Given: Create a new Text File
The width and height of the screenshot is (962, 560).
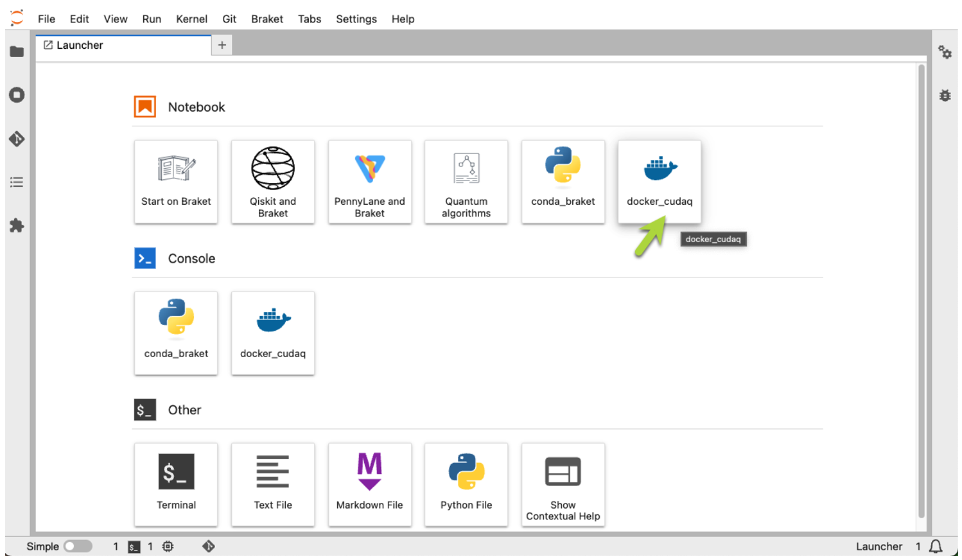Looking at the screenshot, I should coord(273,485).
